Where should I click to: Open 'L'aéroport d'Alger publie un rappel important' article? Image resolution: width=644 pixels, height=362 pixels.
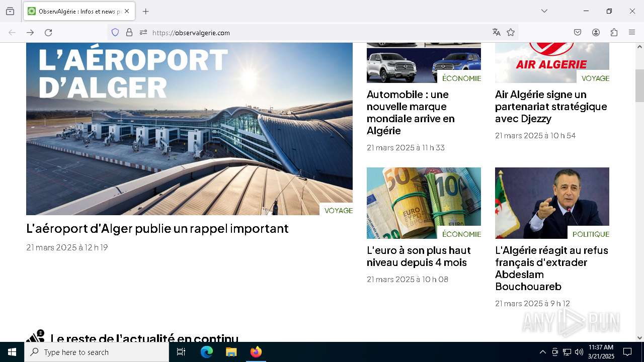click(x=157, y=228)
